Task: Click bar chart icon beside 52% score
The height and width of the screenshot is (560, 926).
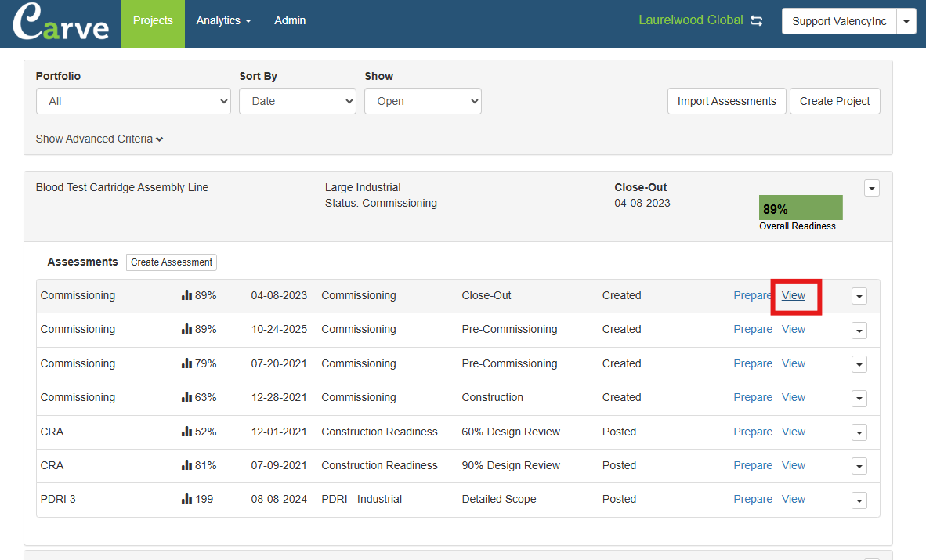Action: (x=186, y=432)
